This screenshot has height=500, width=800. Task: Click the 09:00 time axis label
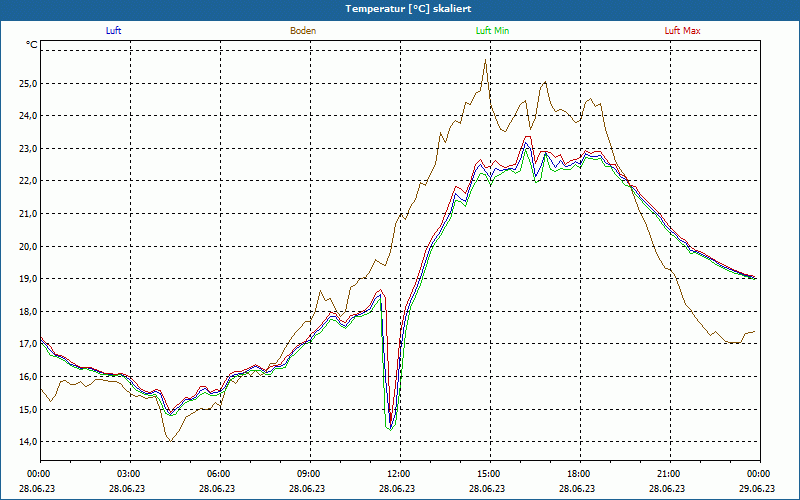pyautogui.click(x=307, y=474)
